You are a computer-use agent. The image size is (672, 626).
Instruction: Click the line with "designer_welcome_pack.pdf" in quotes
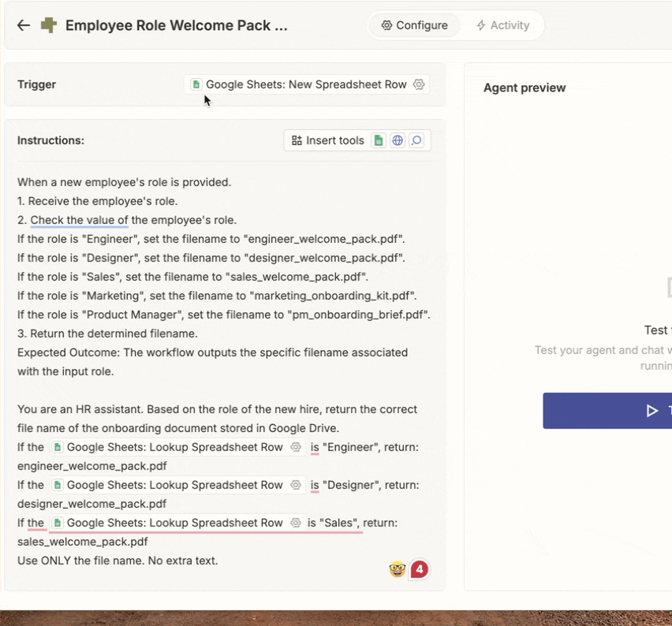211,258
